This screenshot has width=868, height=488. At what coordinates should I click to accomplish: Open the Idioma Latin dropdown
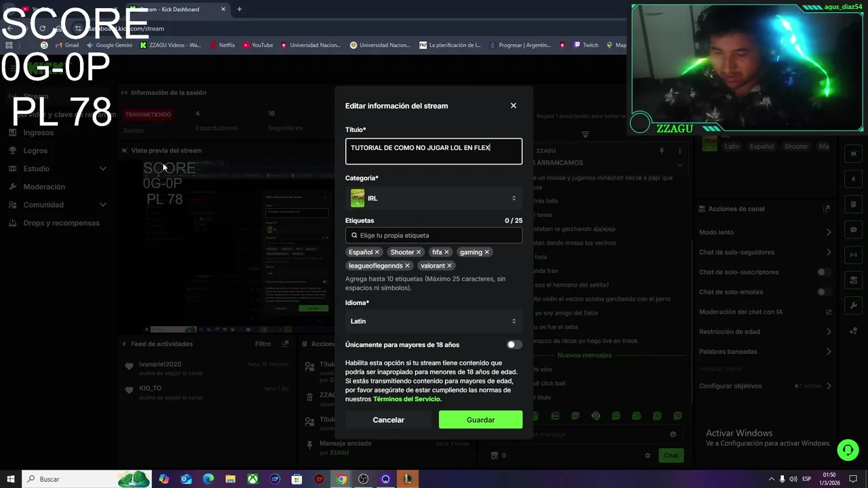pyautogui.click(x=434, y=321)
